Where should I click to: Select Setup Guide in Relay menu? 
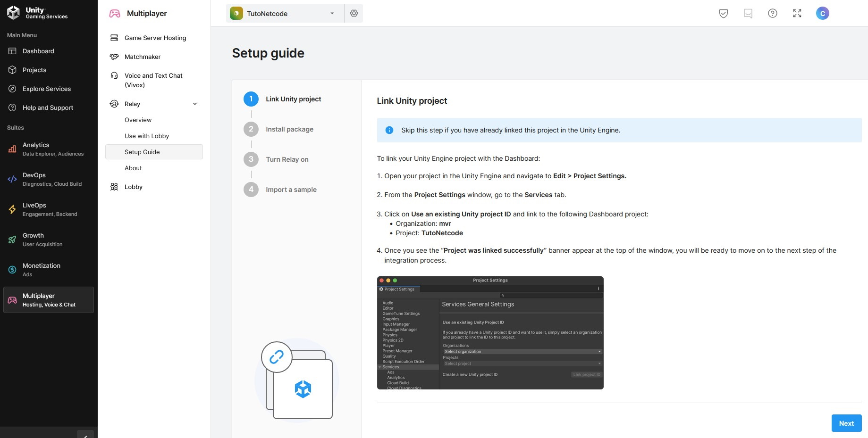tap(154, 152)
